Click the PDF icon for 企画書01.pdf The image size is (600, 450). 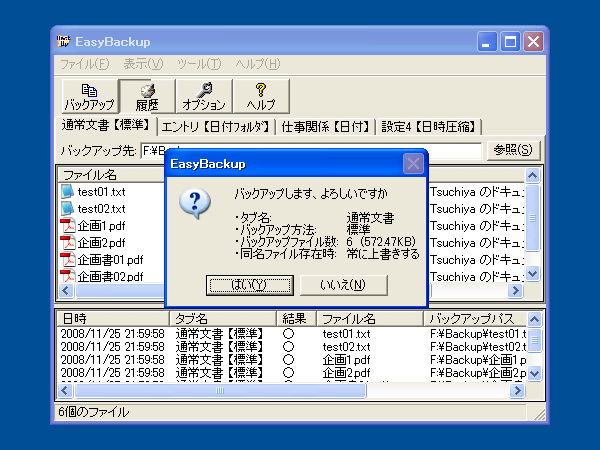pyautogui.click(x=68, y=259)
